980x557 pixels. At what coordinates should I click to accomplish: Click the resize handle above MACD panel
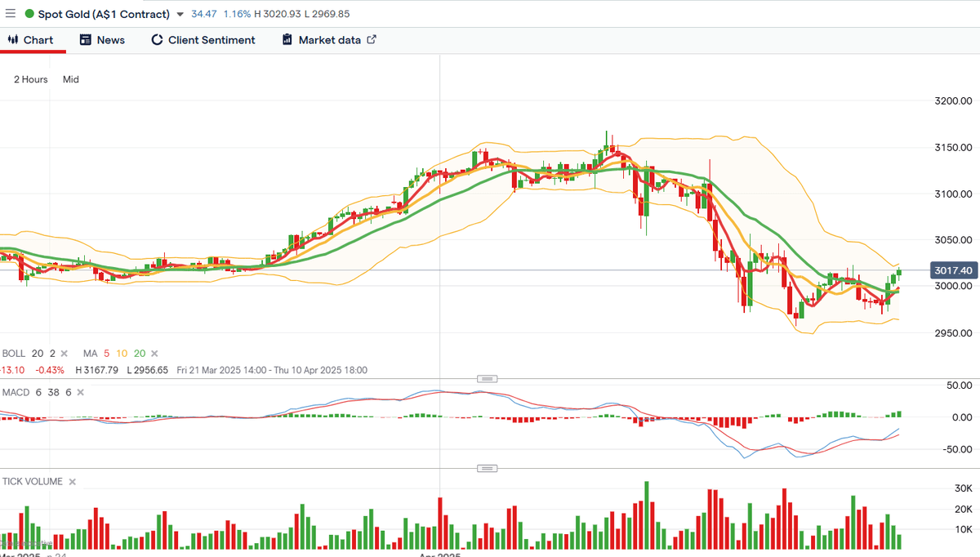pyautogui.click(x=488, y=379)
